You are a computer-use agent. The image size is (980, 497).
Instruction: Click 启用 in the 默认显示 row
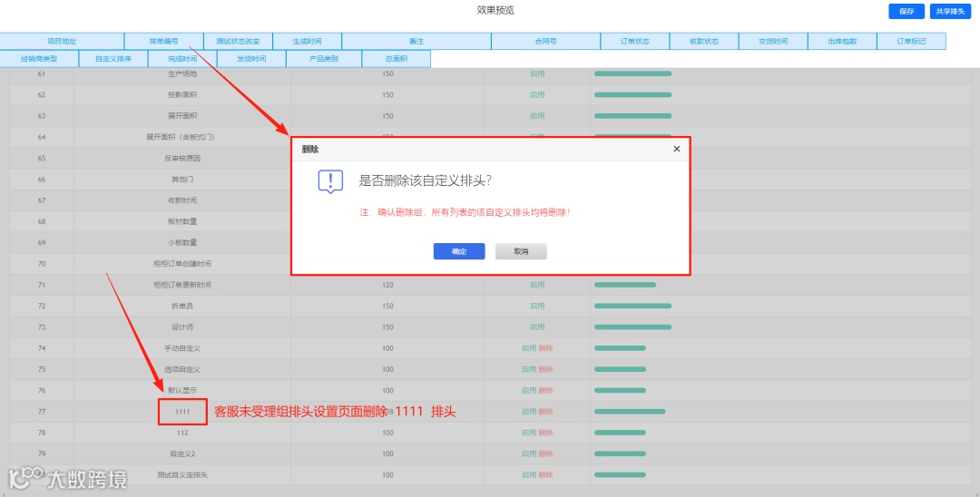click(x=529, y=390)
